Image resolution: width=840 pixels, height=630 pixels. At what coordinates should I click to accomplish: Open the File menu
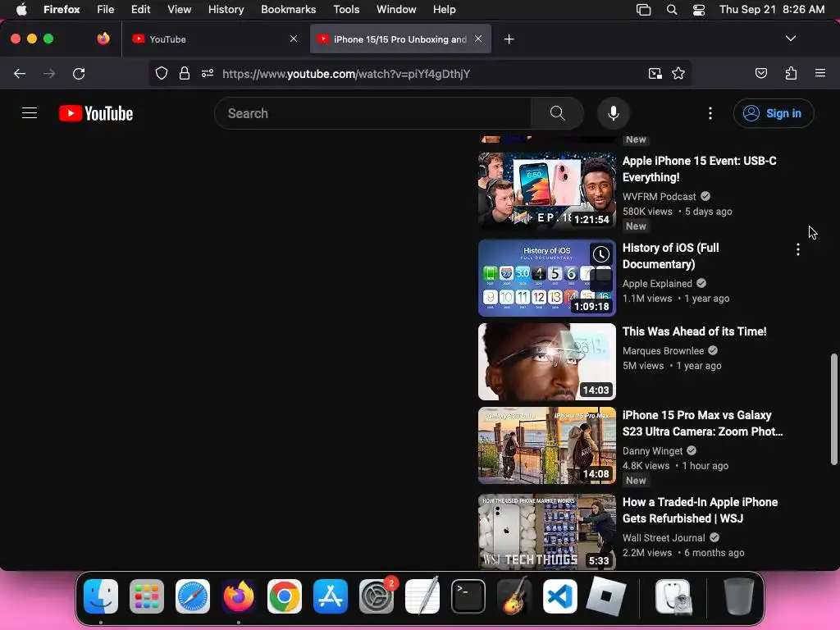(x=105, y=9)
